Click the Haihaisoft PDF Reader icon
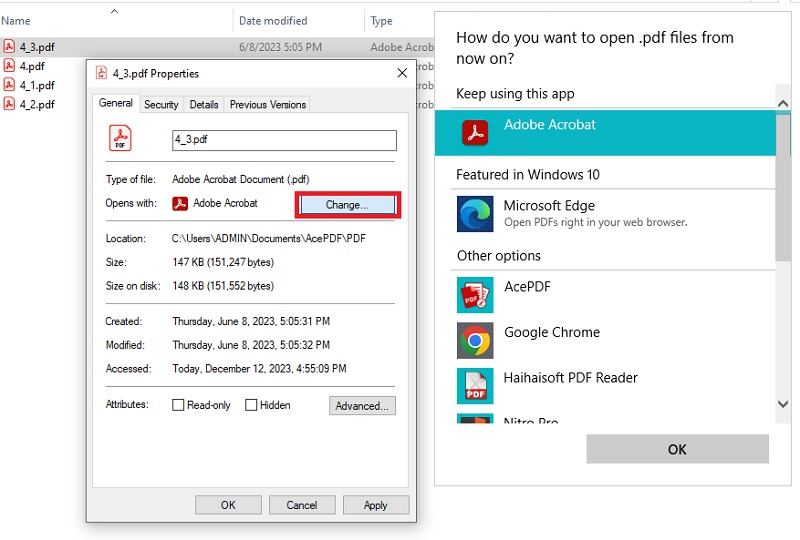Image resolution: width=800 pixels, height=540 pixels. pyautogui.click(x=475, y=386)
